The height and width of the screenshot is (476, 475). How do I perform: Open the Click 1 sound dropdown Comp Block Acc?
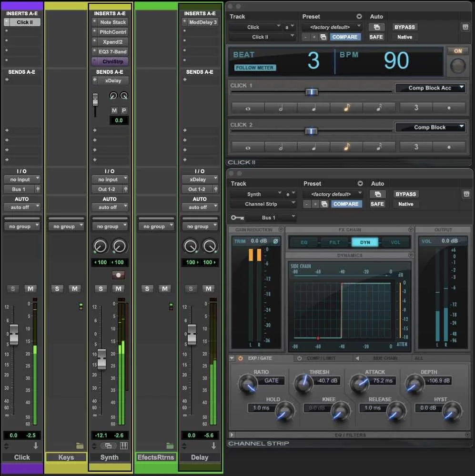click(x=430, y=88)
